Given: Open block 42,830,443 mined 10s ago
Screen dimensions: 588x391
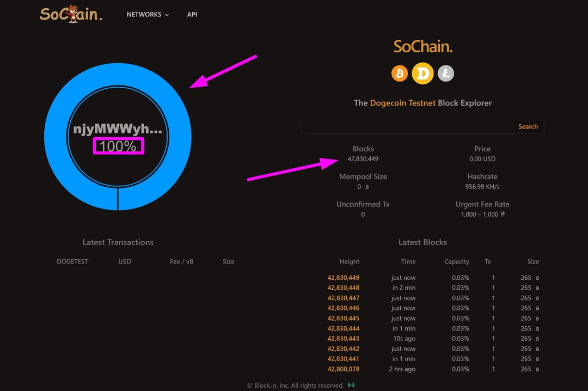Looking at the screenshot, I should point(343,339).
